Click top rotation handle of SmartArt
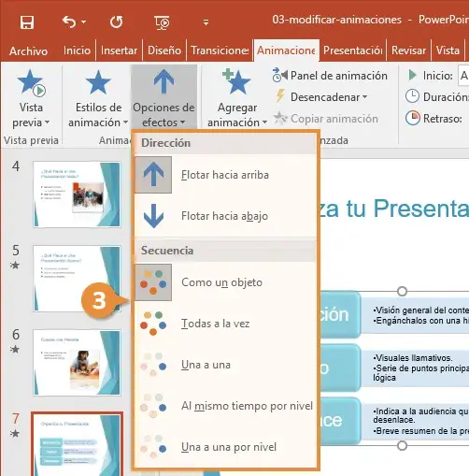 (402, 291)
